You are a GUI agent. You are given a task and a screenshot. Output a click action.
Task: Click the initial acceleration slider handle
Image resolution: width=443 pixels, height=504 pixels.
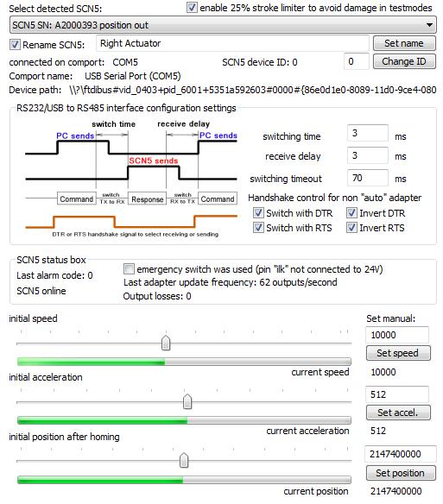(187, 402)
